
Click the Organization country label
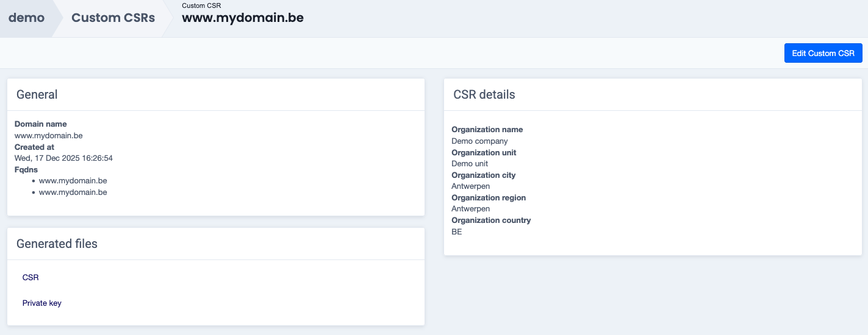point(491,220)
